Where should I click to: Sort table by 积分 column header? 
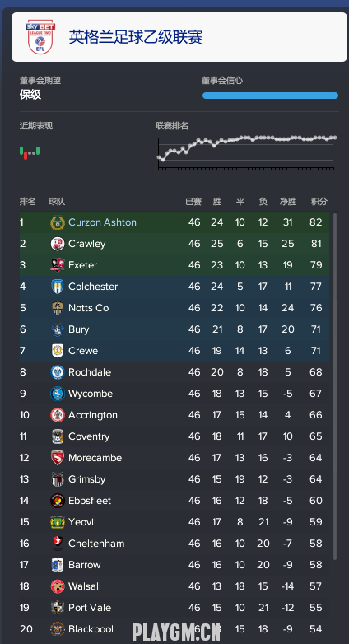[x=319, y=202]
